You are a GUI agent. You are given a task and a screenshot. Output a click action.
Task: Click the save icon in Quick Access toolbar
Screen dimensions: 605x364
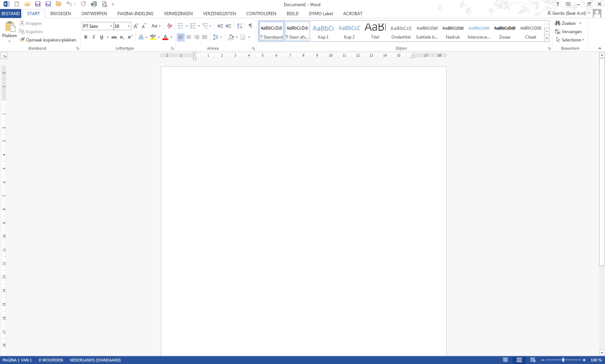37,4
